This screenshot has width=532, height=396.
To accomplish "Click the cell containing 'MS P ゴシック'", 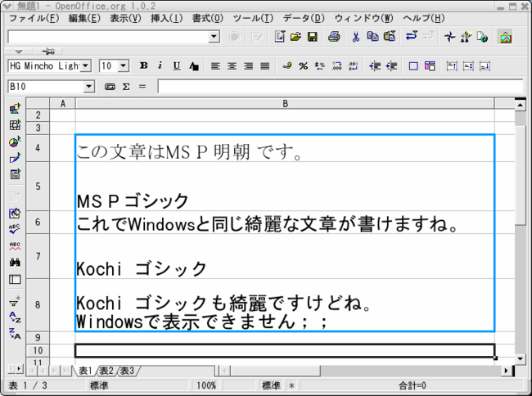I will click(285, 186).
